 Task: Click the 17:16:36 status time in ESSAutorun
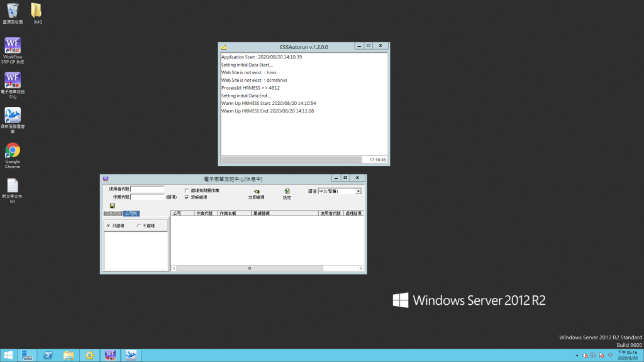(377, 160)
